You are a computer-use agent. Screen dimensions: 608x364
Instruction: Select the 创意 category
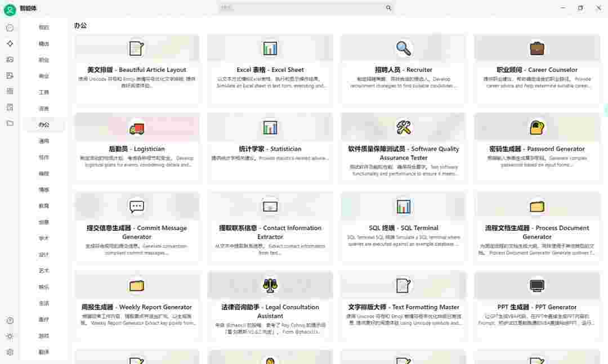[44, 222]
